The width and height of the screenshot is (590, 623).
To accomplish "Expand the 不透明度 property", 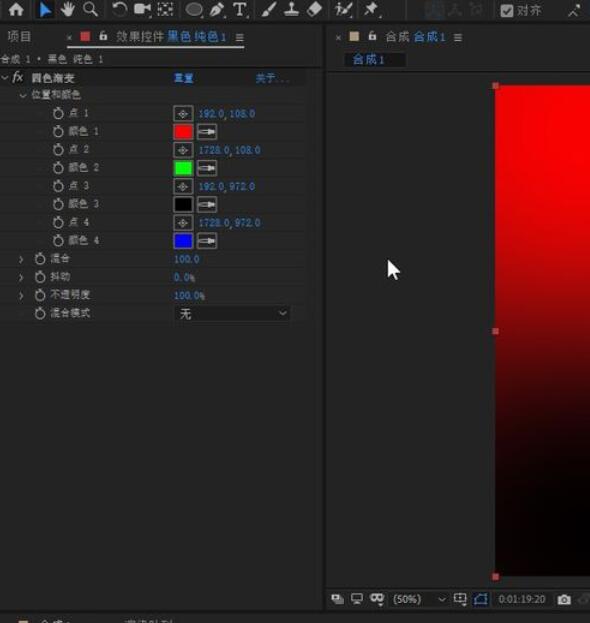I will point(21,296).
